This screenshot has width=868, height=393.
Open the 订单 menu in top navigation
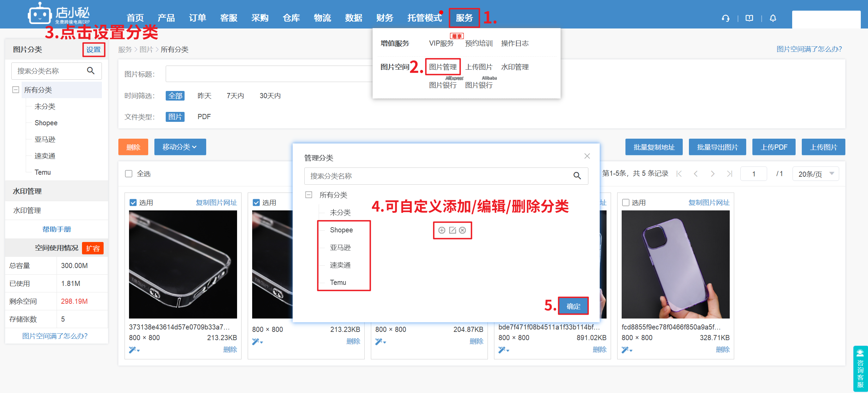pos(197,18)
